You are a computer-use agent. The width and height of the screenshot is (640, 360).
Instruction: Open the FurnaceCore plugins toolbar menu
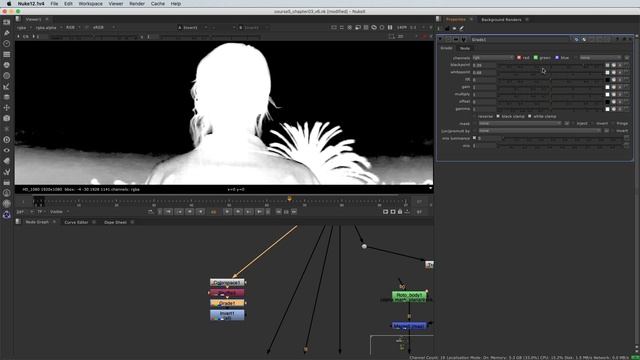coord(7,193)
